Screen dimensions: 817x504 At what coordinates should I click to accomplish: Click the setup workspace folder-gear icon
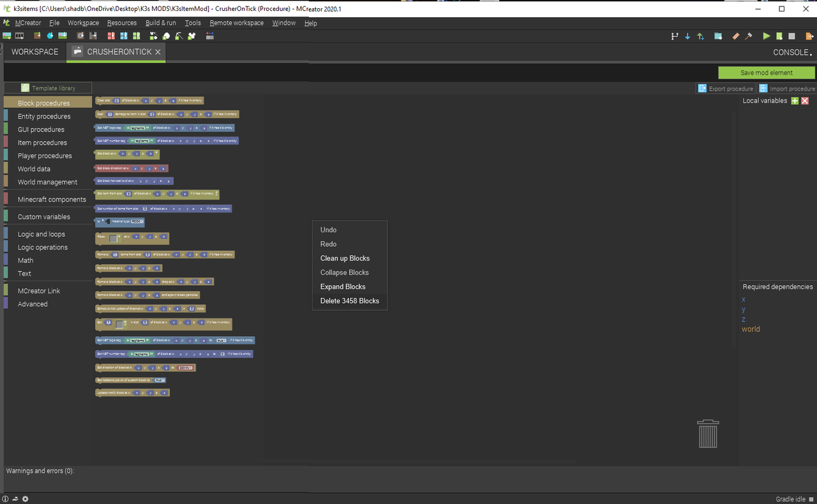coord(718,36)
